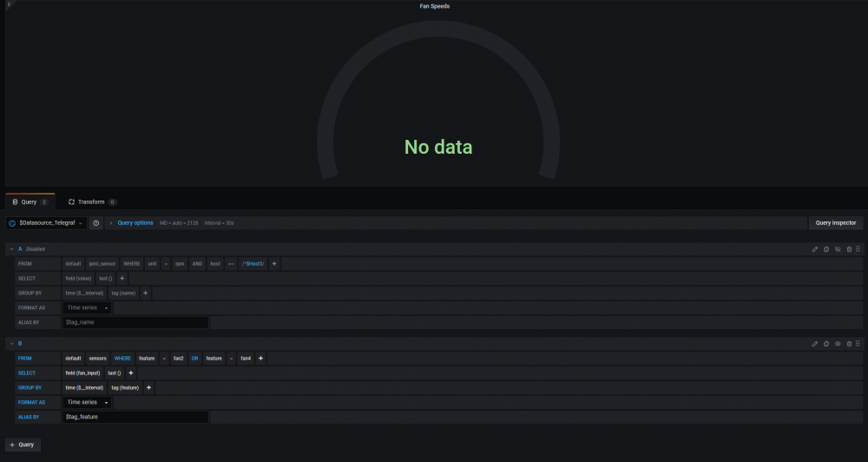Screen dimensions: 868x462
Task: Collapse query B with its chevron
Action: coord(11,344)
